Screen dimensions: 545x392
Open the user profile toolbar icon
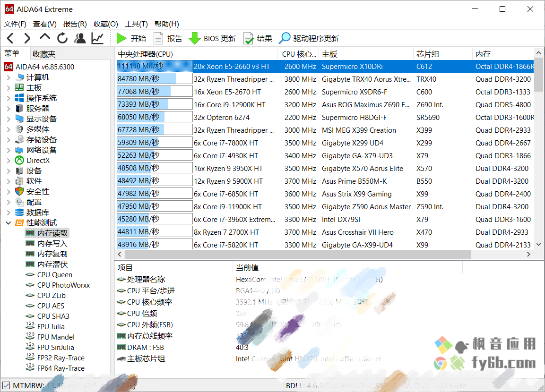tap(80, 38)
